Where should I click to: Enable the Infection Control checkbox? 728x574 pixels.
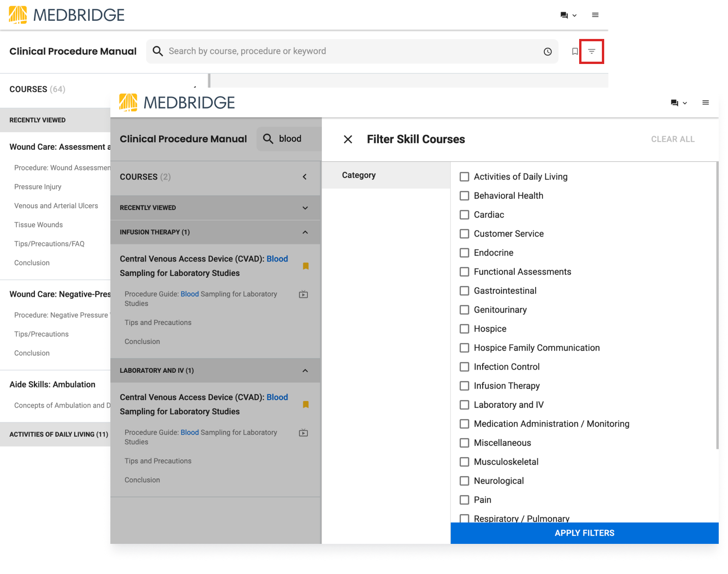point(464,367)
